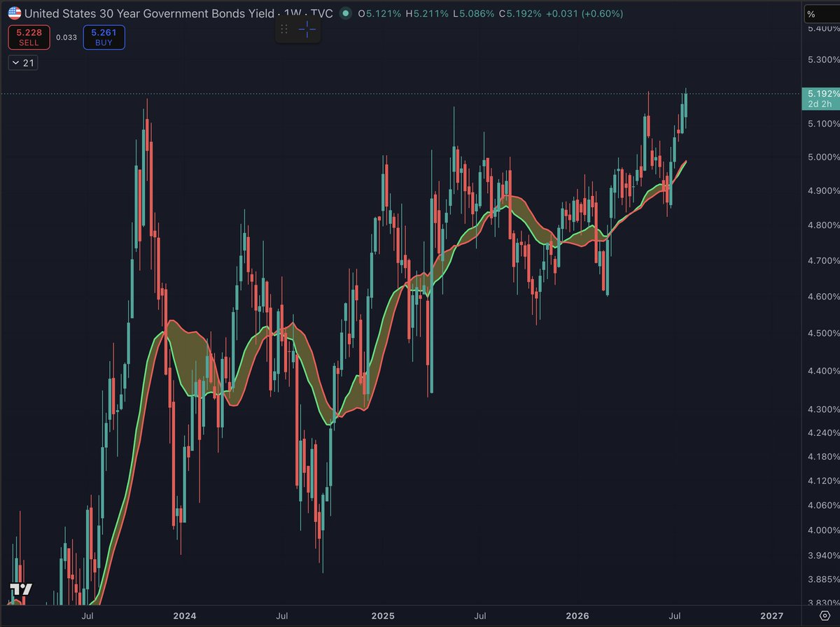Grab the floating toolbar drag handle
840x627 pixels.
284,29
